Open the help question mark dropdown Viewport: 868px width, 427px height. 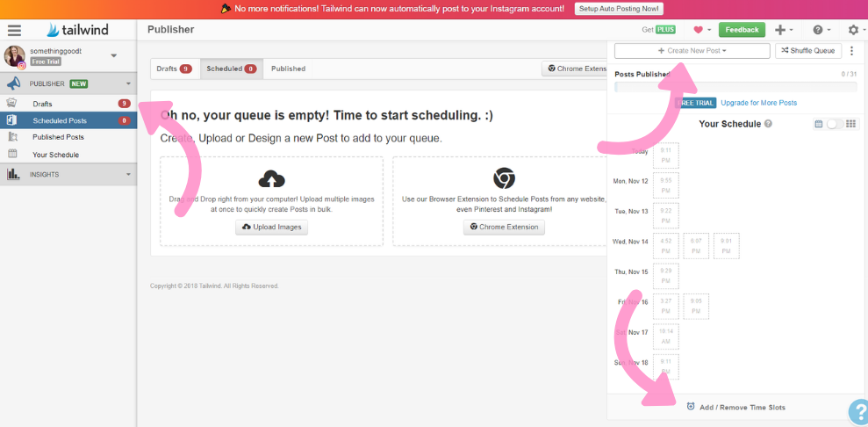point(821,30)
